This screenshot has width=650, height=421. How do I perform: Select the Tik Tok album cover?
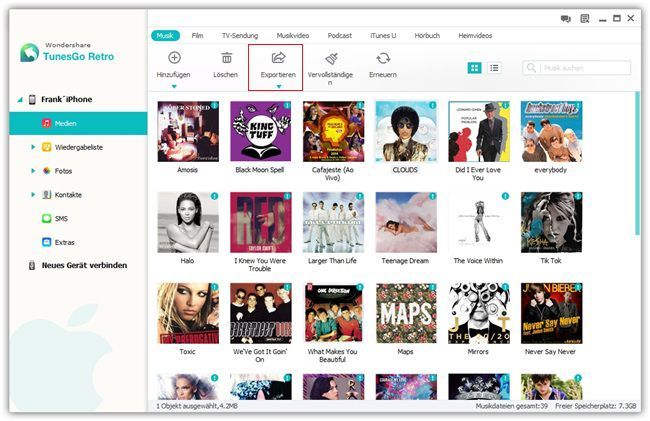point(551,222)
